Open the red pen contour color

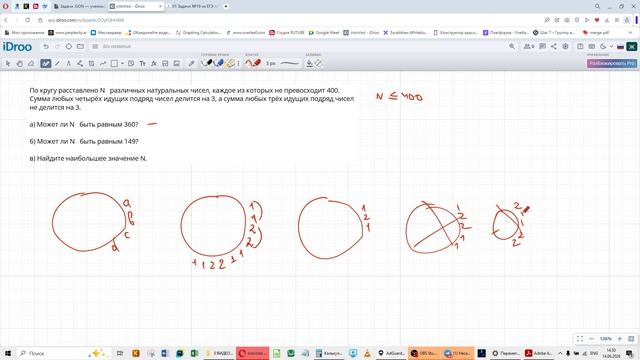pyautogui.click(x=253, y=63)
